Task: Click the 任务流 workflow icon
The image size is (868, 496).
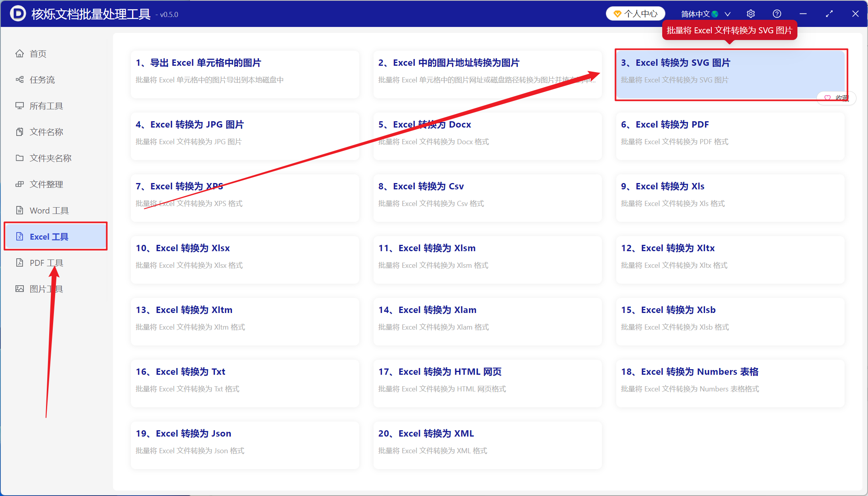Action: (x=19, y=80)
